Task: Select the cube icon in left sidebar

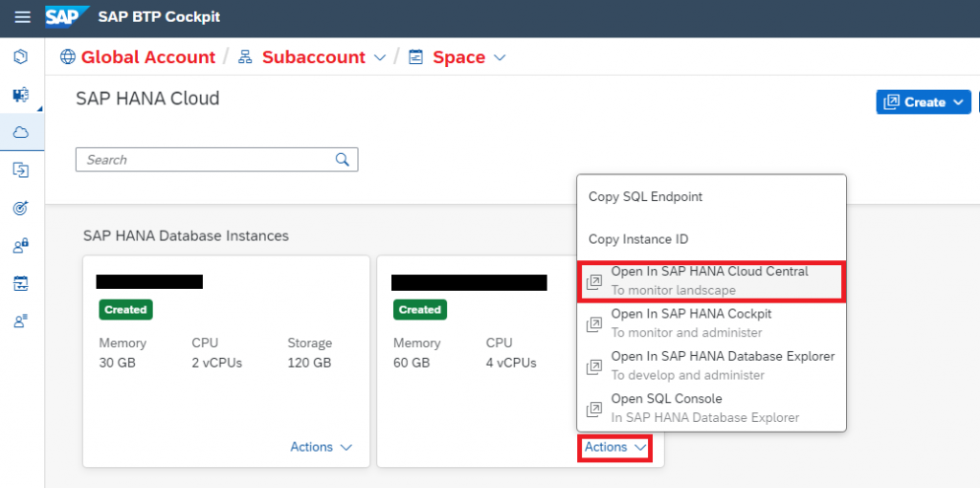Action: point(21,56)
